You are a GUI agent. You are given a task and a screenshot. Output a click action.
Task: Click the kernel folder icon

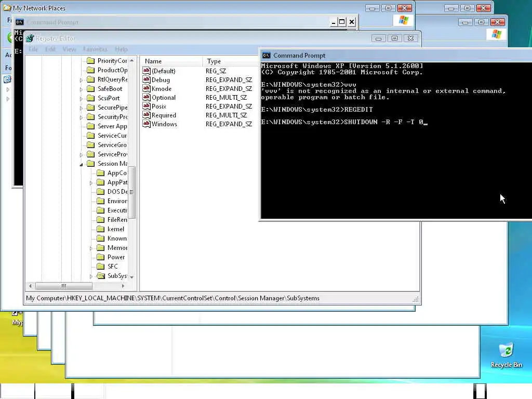click(x=100, y=229)
